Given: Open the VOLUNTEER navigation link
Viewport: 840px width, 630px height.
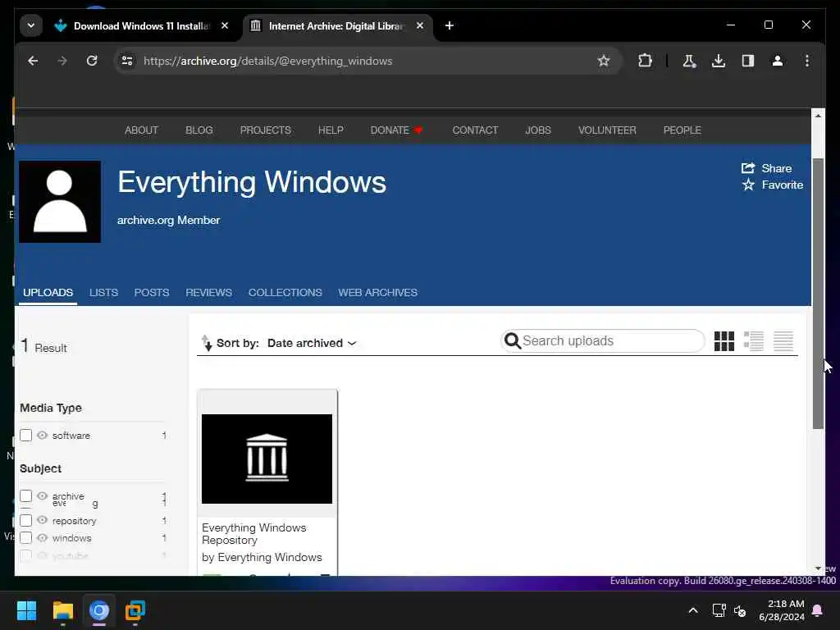Looking at the screenshot, I should 607,130.
